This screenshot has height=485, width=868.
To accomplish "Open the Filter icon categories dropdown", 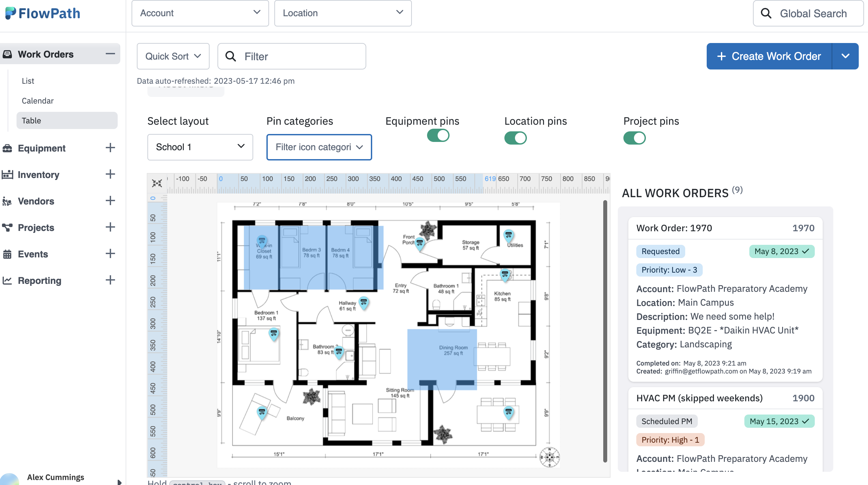I will (318, 147).
